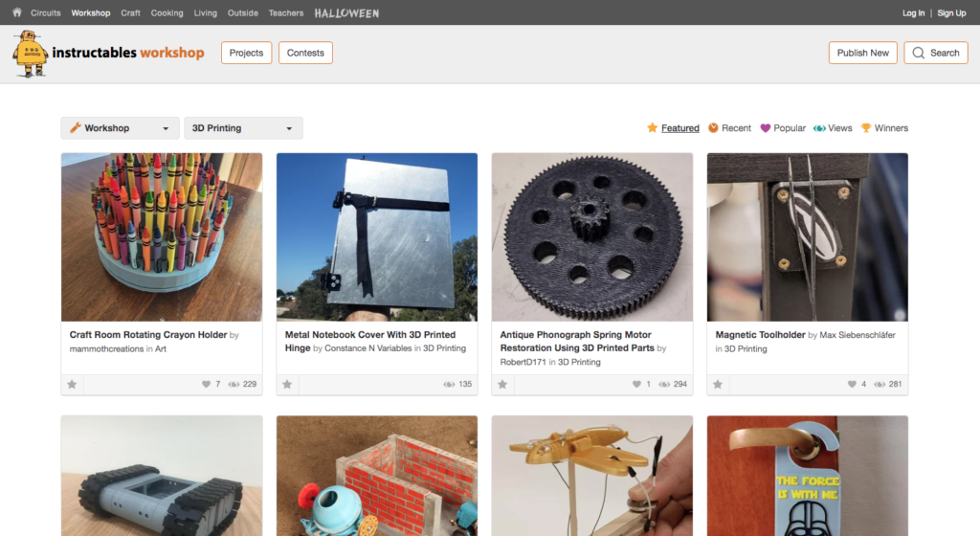Click heart icon on Magnetic Toolholder card
The image size is (980, 536).
(x=852, y=385)
